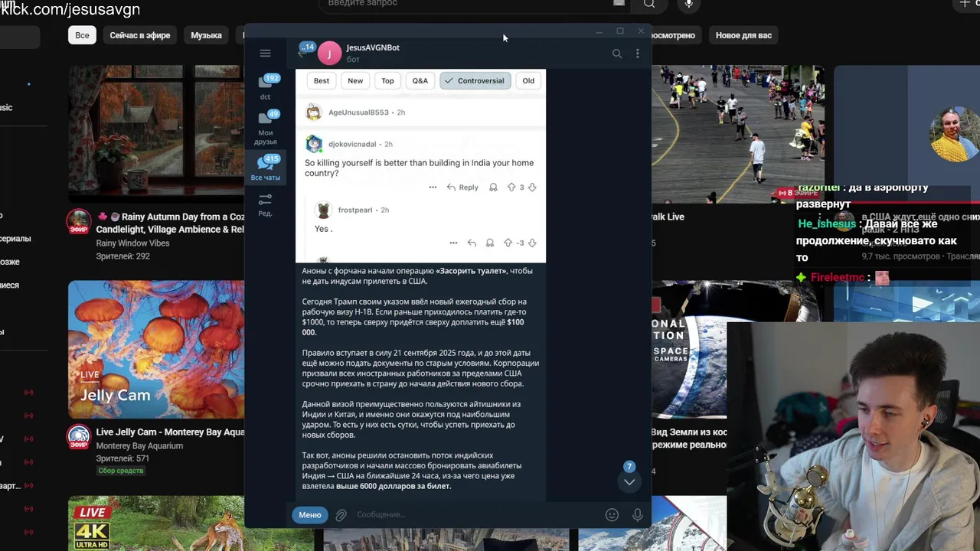Select the Q&A sort tab
Screen dimensions: 980x551
coord(420,80)
